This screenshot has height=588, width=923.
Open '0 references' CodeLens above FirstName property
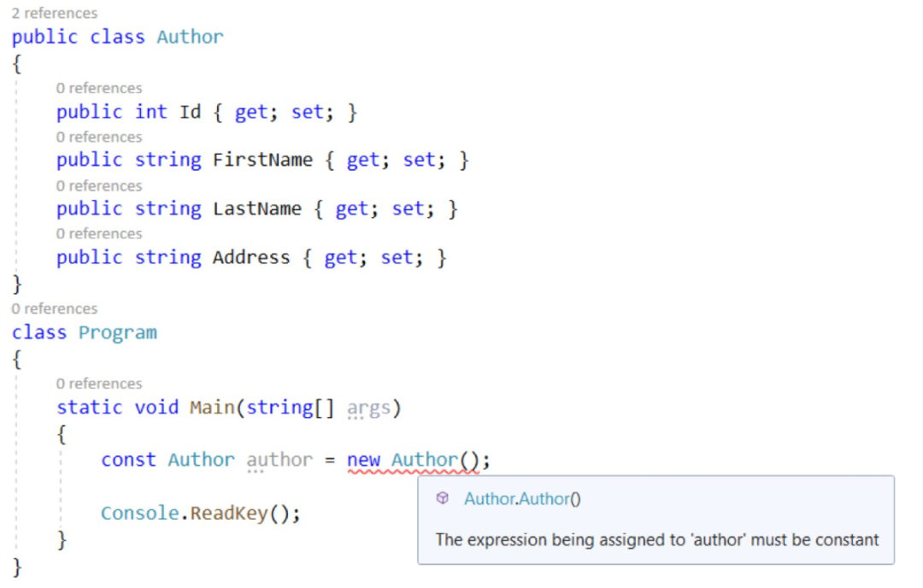[99, 137]
